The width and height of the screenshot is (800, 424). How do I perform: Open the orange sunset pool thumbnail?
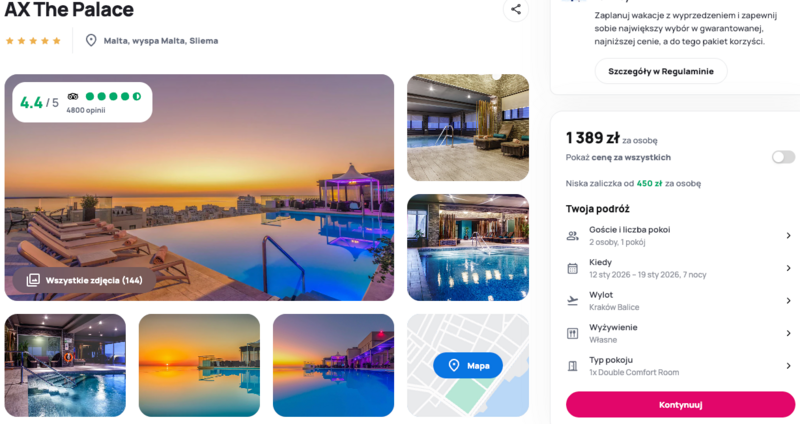click(x=199, y=365)
